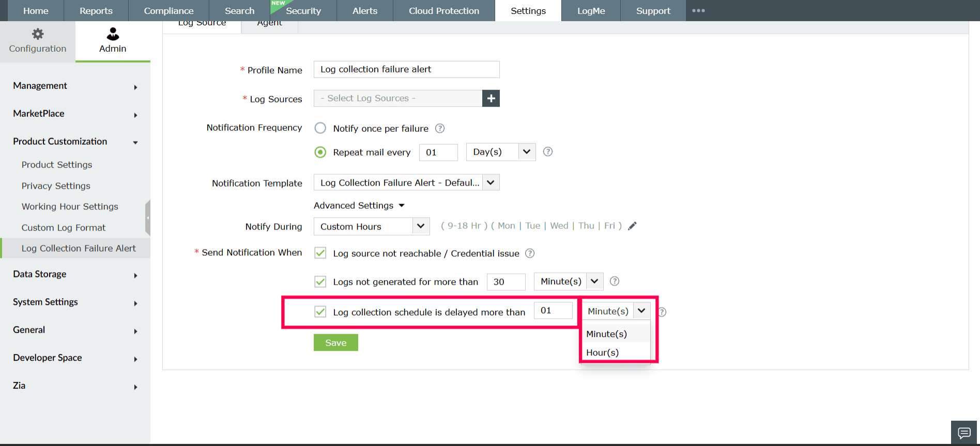Show more tabs via the ellipsis icon
This screenshot has width=980, height=446.
[698, 10]
